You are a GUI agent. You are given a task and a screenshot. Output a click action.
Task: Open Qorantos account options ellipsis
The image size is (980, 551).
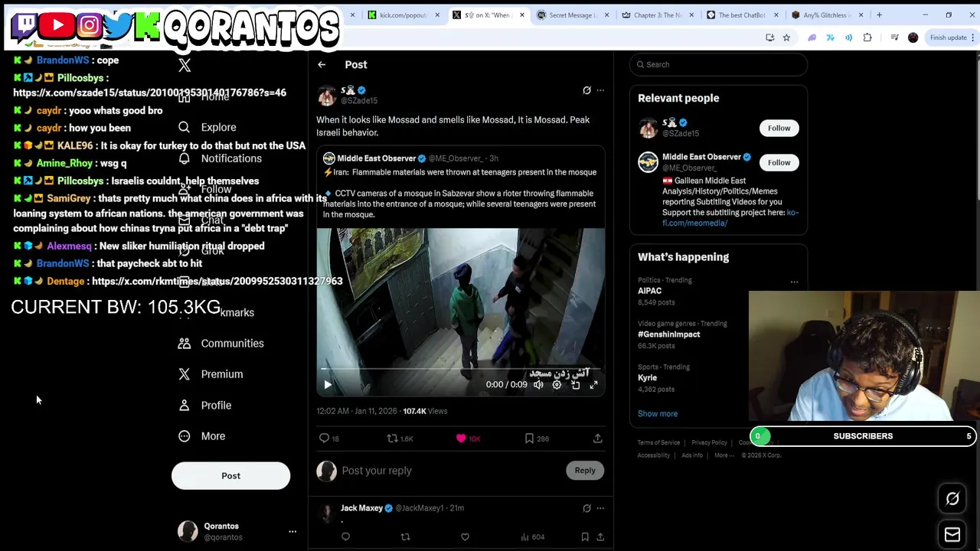pos(292,531)
